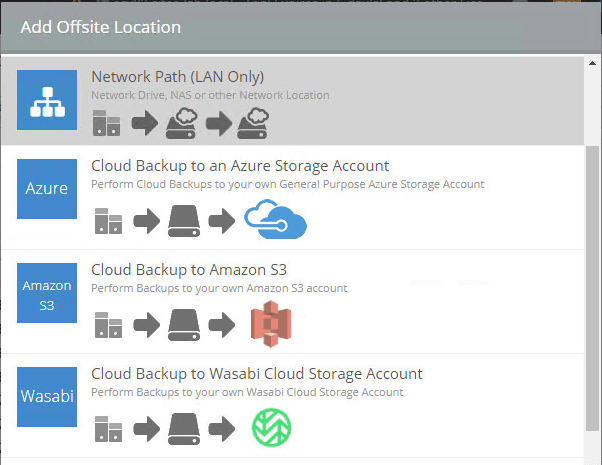Click the blue Azure tile icon
The height and width of the screenshot is (465, 602).
point(47,189)
